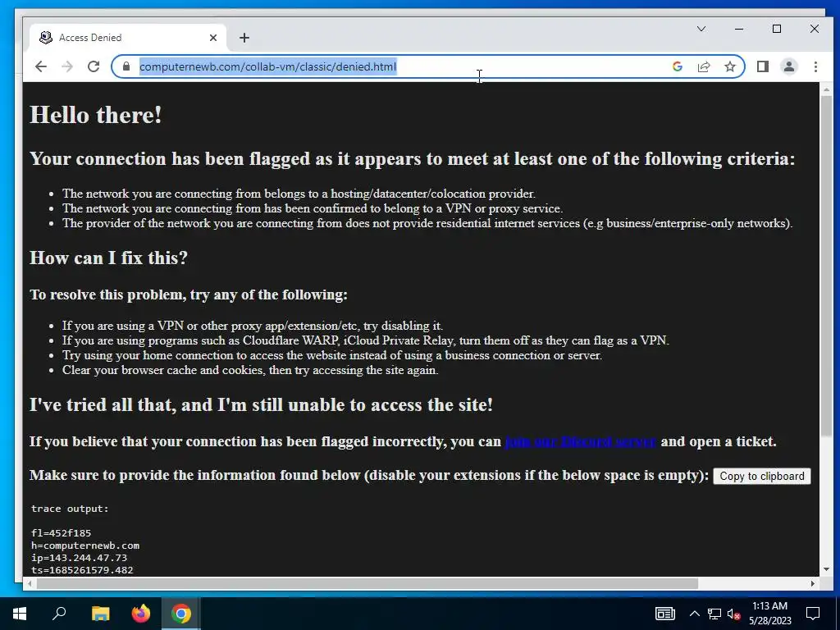Image resolution: width=840 pixels, height=630 pixels.
Task: Click the 'ts=1685261579.482' trace line
Action: (82, 570)
